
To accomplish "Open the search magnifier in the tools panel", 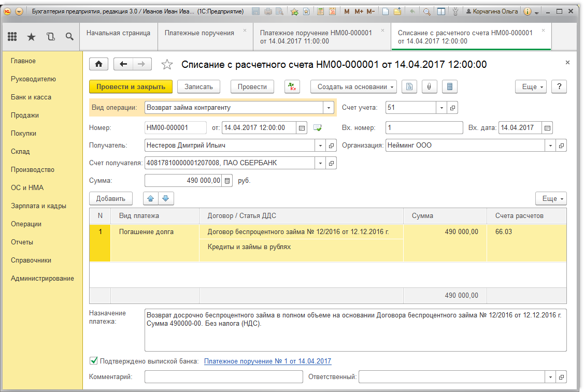I will (x=69, y=36).
